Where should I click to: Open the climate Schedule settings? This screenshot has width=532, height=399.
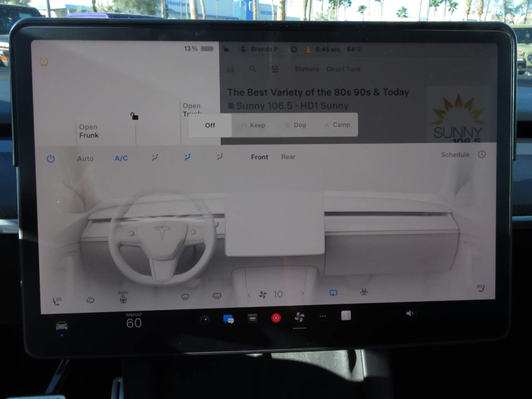[455, 155]
